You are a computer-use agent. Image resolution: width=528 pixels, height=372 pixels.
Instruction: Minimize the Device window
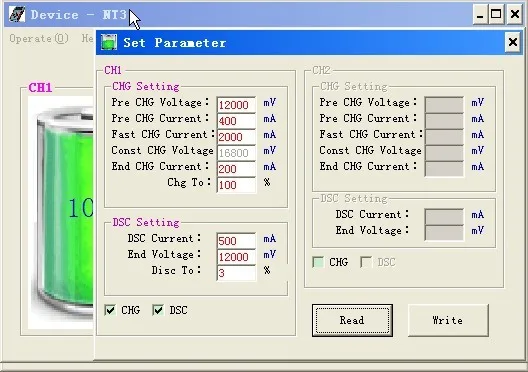pyautogui.click(x=480, y=14)
